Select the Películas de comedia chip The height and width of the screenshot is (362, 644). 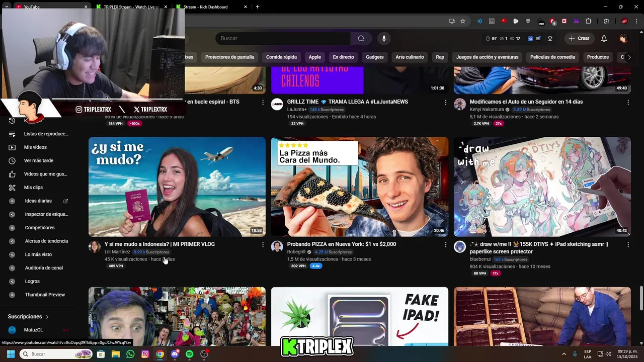tap(552, 57)
